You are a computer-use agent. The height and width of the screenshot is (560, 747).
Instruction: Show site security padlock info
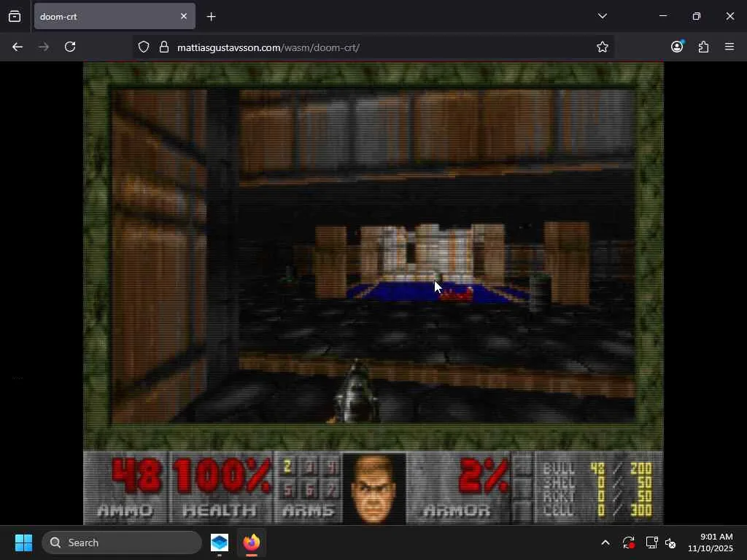pos(164,47)
